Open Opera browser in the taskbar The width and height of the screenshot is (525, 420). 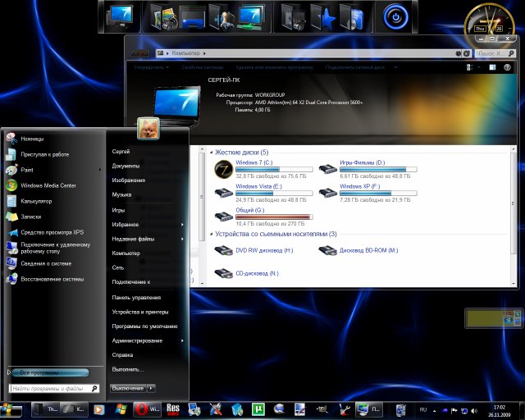pyautogui.click(x=143, y=409)
